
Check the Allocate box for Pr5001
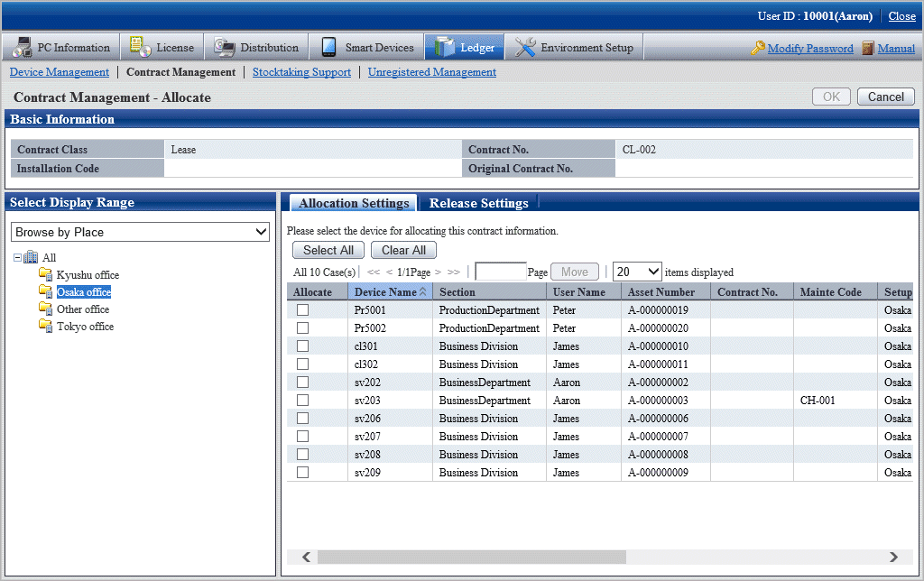[x=303, y=310]
